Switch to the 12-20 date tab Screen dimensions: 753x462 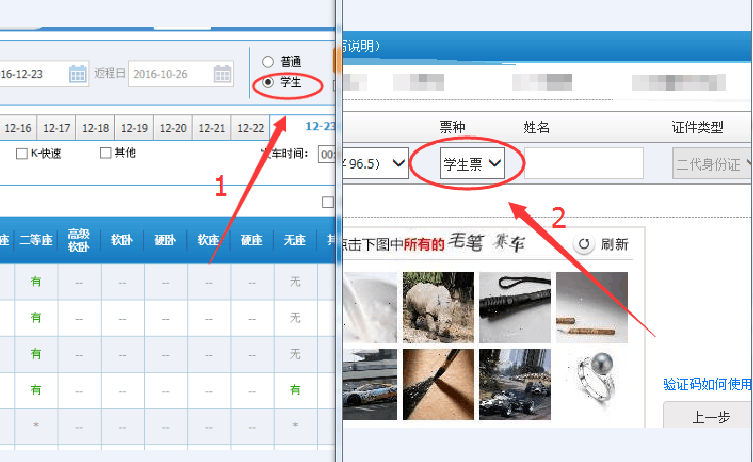point(173,128)
